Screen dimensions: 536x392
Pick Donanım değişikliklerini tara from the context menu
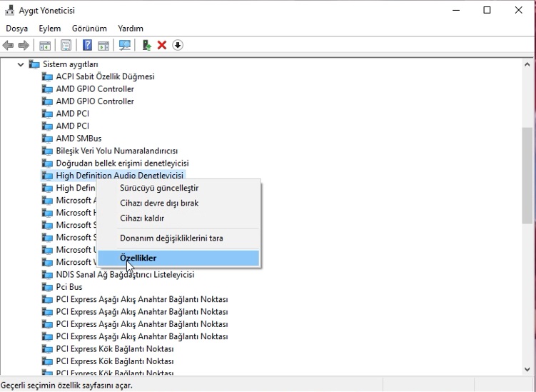point(178,238)
